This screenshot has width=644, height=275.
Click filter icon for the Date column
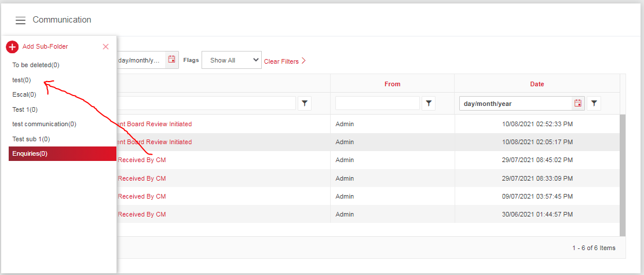pyautogui.click(x=594, y=104)
